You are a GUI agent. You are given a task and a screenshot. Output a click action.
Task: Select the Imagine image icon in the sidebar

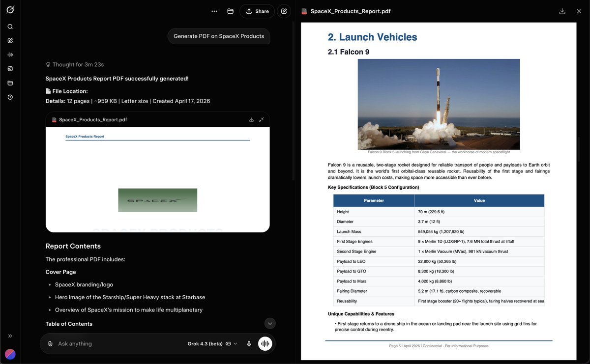coord(10,68)
